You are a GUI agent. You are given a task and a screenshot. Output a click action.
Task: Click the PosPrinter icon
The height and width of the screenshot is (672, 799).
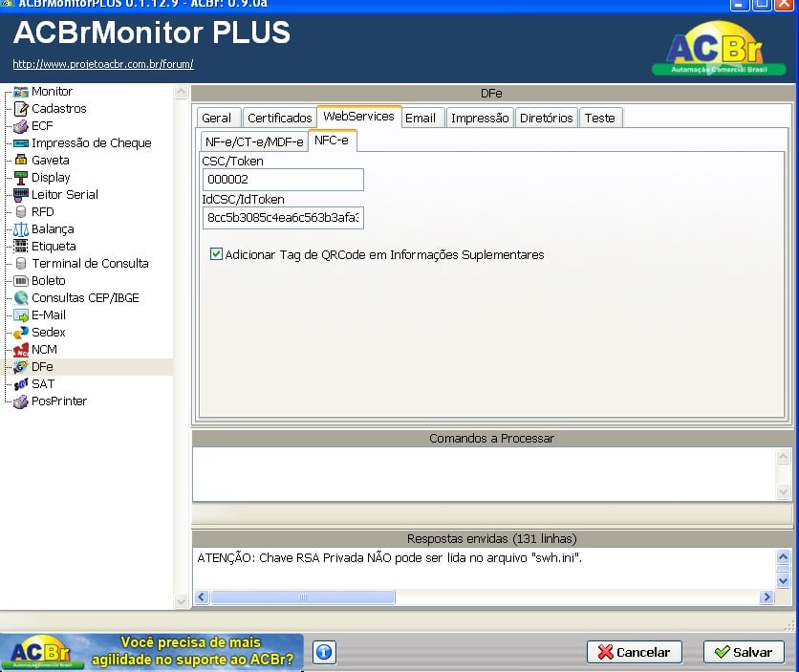21,401
